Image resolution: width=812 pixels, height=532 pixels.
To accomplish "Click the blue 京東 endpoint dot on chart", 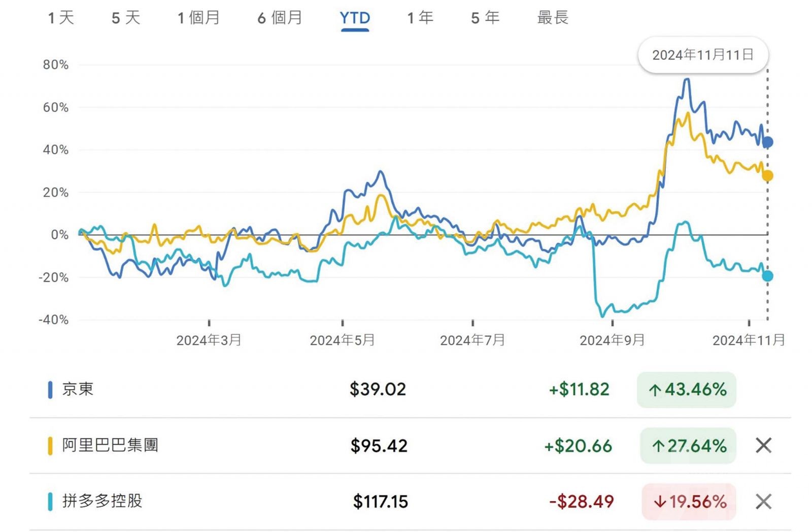I will pos(767,142).
